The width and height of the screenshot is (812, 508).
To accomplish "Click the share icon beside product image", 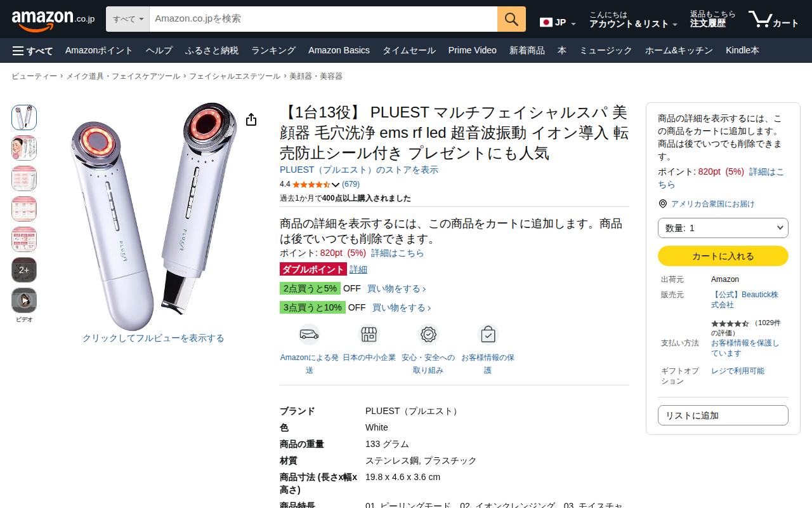I will [x=251, y=120].
